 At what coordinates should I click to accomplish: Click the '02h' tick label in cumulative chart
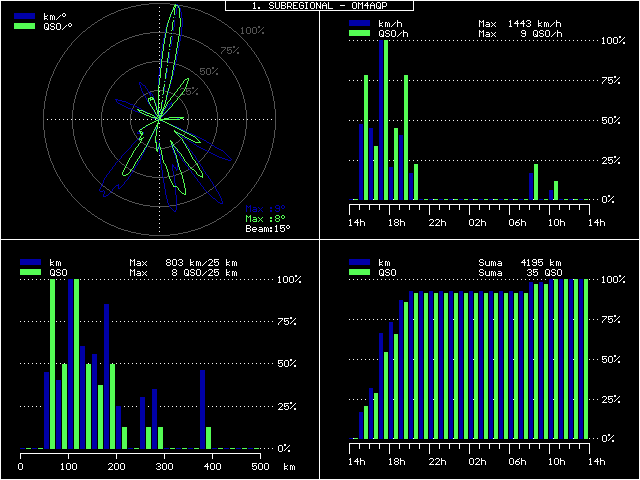point(476,461)
